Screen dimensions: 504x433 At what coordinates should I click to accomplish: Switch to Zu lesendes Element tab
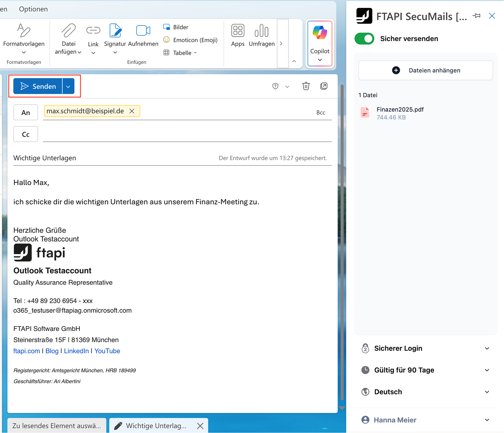(x=57, y=426)
